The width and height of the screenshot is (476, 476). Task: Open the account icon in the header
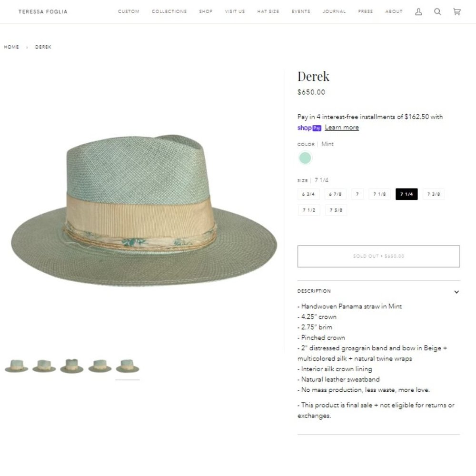418,11
